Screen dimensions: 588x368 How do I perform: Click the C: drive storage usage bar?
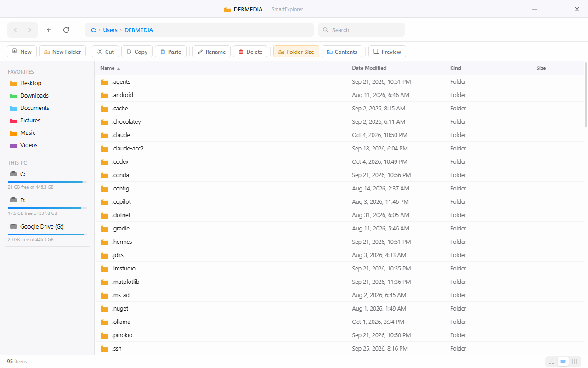47,182
